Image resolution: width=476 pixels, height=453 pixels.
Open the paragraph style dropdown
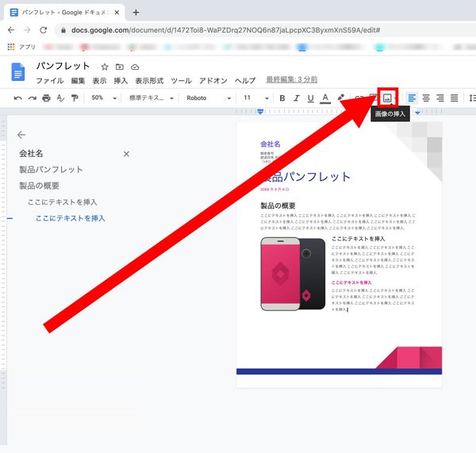(152, 98)
